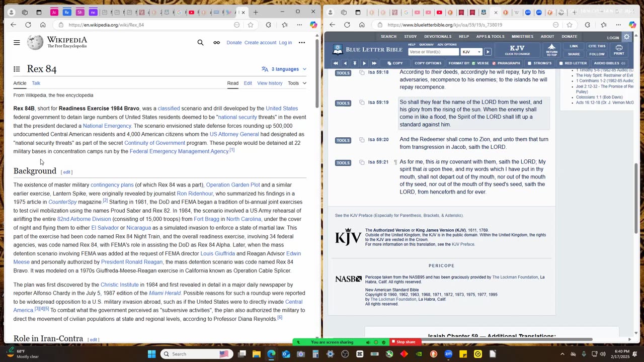
Task: Open Wikipedia personal tools ellipsis menu
Action: point(302,43)
